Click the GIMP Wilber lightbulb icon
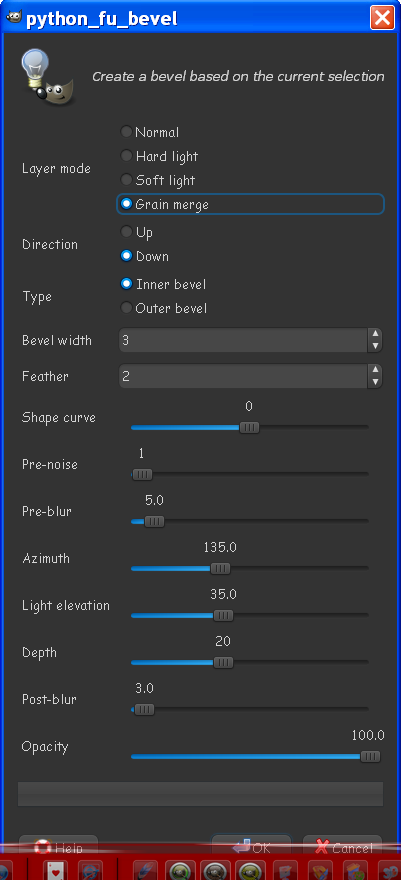Image resolution: width=401 pixels, height=880 pixels. (x=48, y=77)
